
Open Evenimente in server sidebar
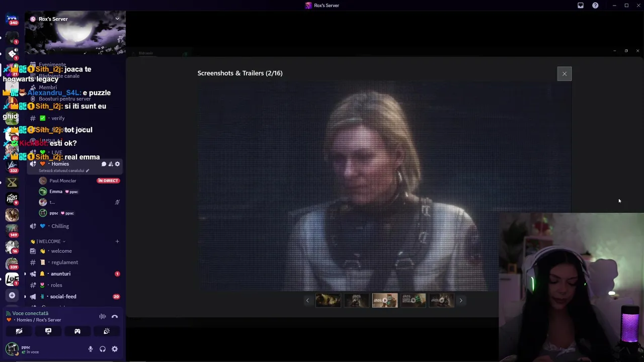click(52, 65)
